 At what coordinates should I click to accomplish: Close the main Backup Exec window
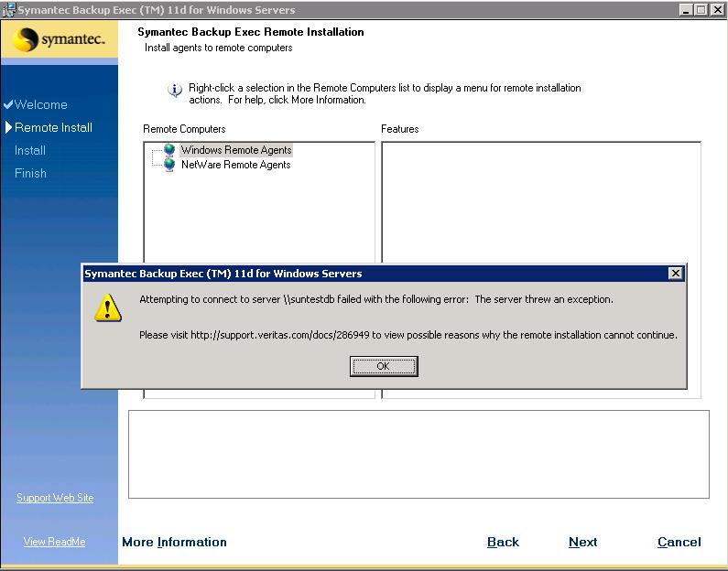(717, 9)
